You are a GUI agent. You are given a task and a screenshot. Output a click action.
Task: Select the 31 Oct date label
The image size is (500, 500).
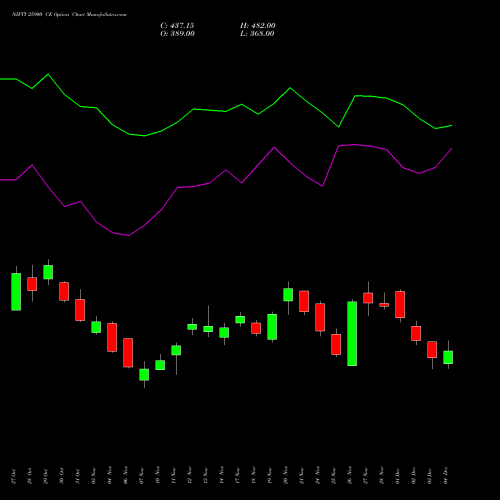(x=77, y=476)
